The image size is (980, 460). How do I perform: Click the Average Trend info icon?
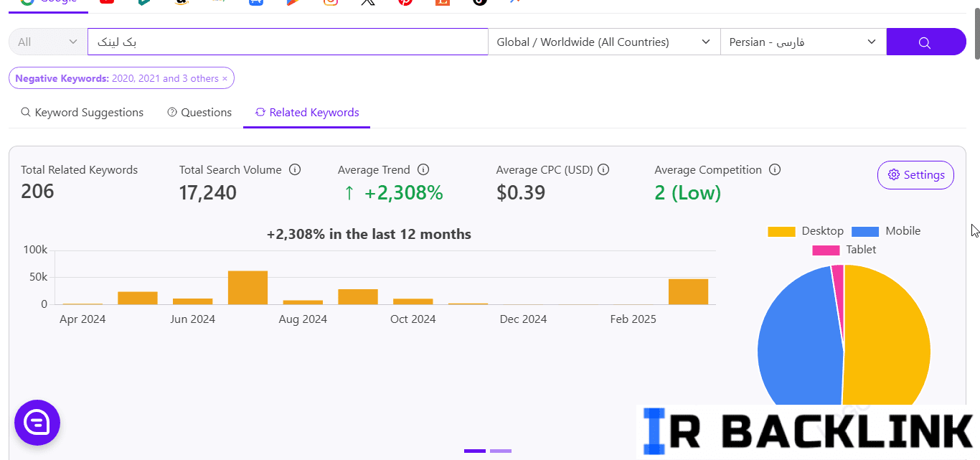423,170
